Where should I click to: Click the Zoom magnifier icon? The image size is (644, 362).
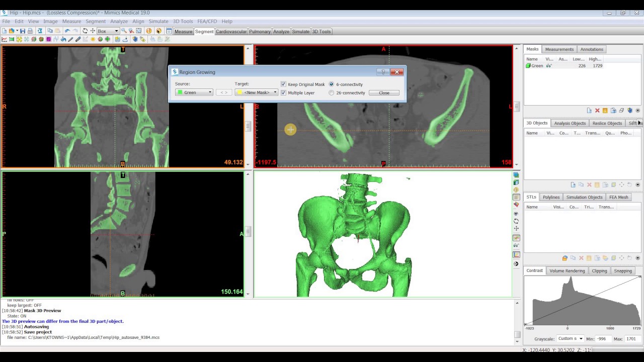(124, 31)
